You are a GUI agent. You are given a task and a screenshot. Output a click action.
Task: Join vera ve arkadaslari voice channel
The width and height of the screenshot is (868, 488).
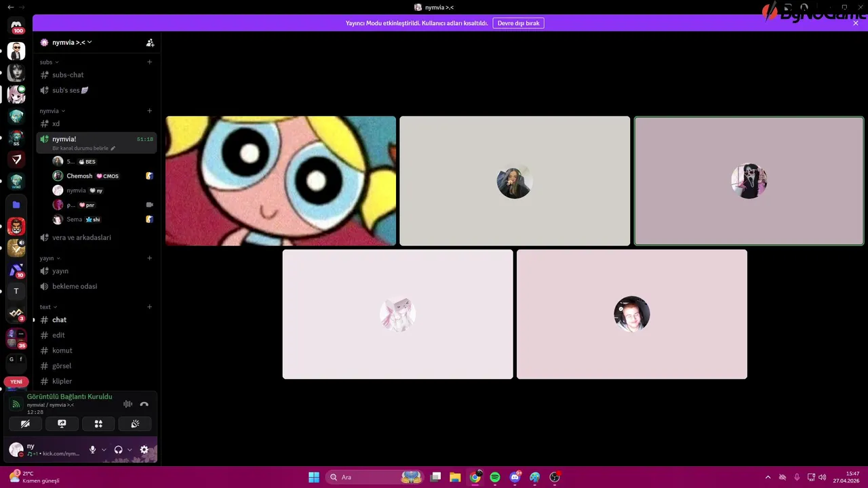pos(96,237)
